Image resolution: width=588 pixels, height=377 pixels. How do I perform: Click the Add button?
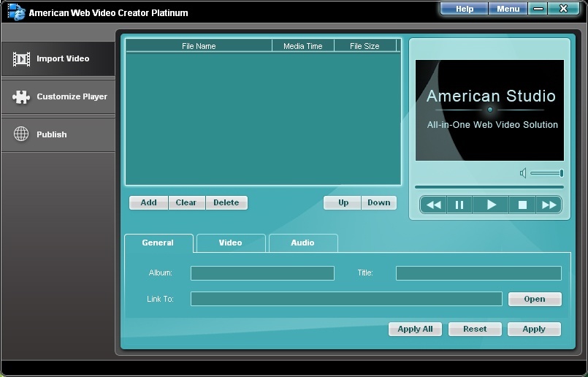[148, 202]
